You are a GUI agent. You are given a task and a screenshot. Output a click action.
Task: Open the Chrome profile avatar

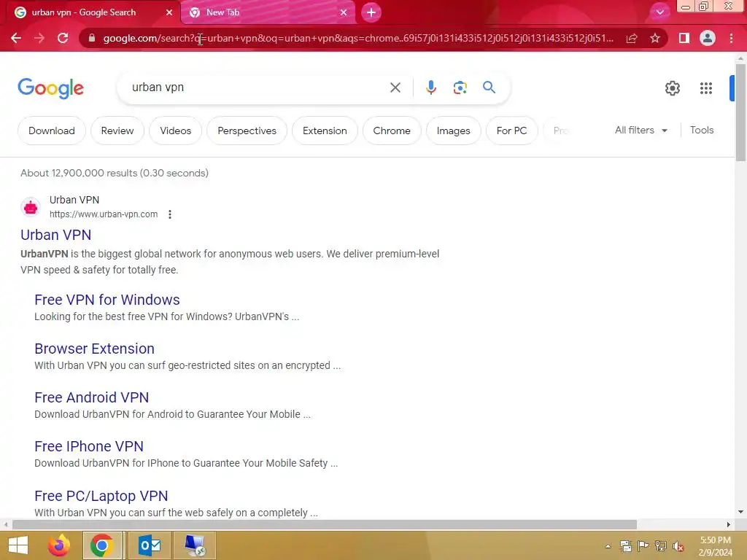(x=708, y=38)
